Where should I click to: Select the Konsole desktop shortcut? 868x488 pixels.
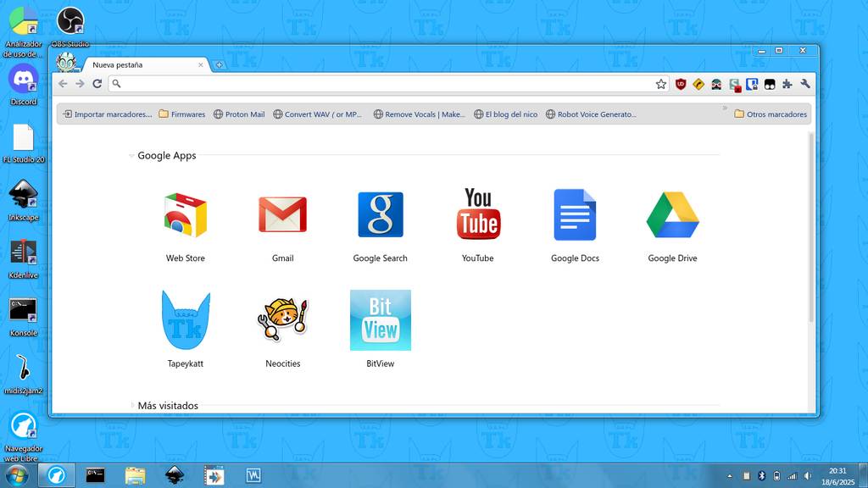pos(23,317)
